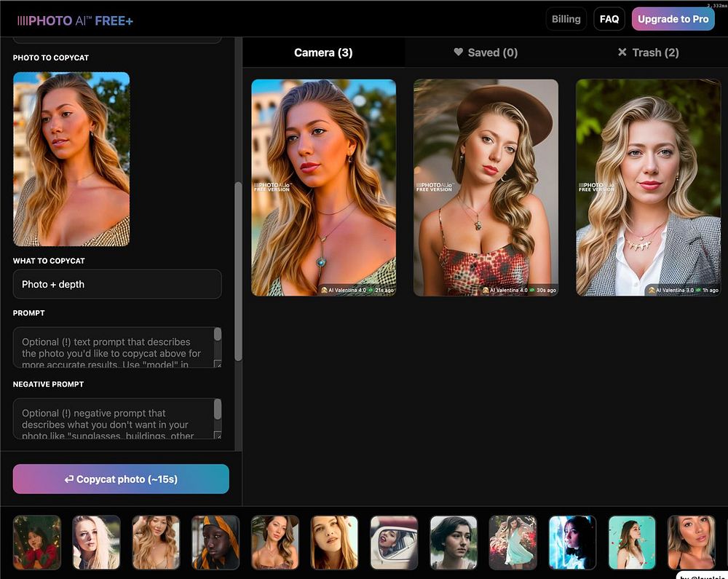Click the Photo AI Free+ logo

pyautogui.click(x=75, y=20)
